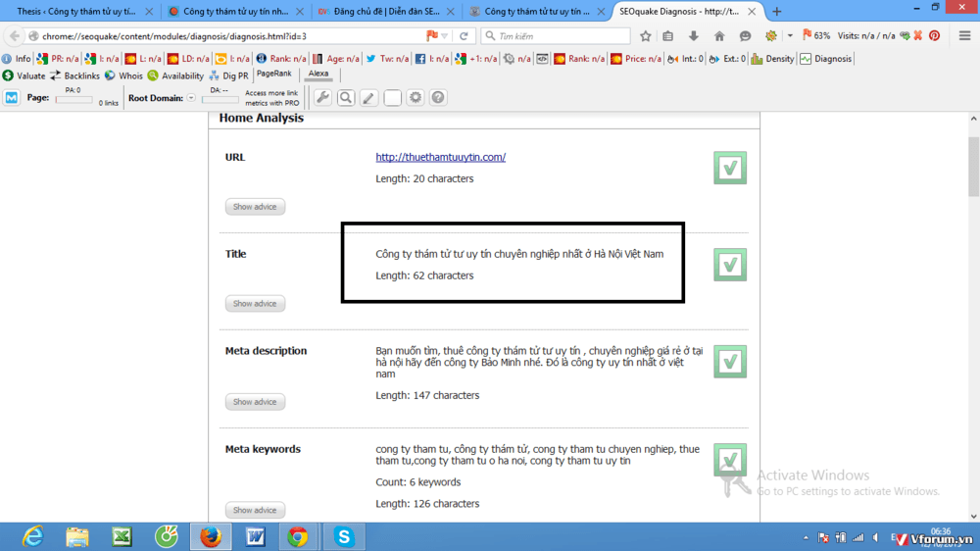Check Google PR value in SEOquake bar

58,59
